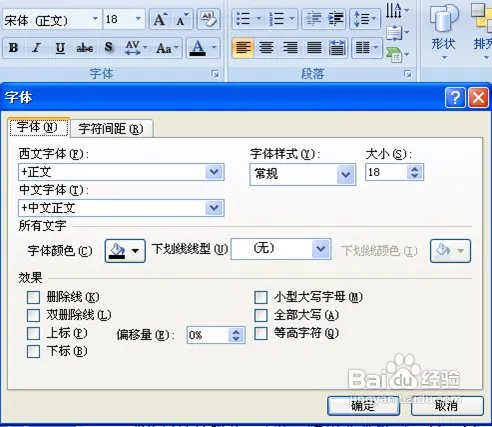
Task: Open 字体样式 font style dropdown
Action: pyautogui.click(x=346, y=174)
